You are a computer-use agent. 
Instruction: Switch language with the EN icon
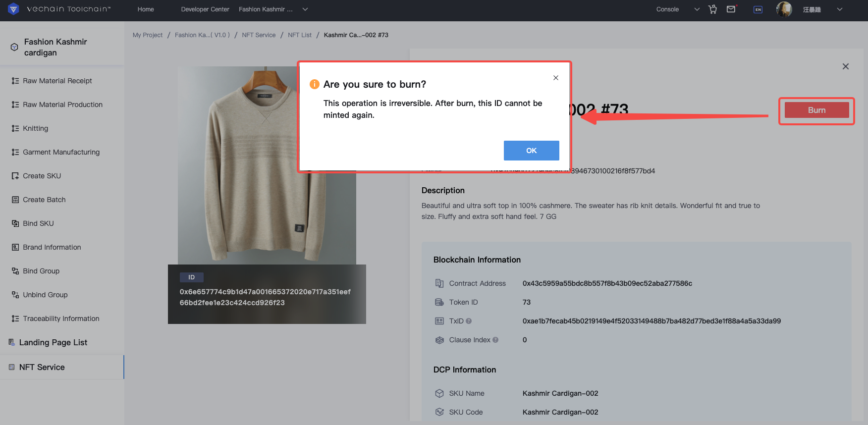coord(758,9)
